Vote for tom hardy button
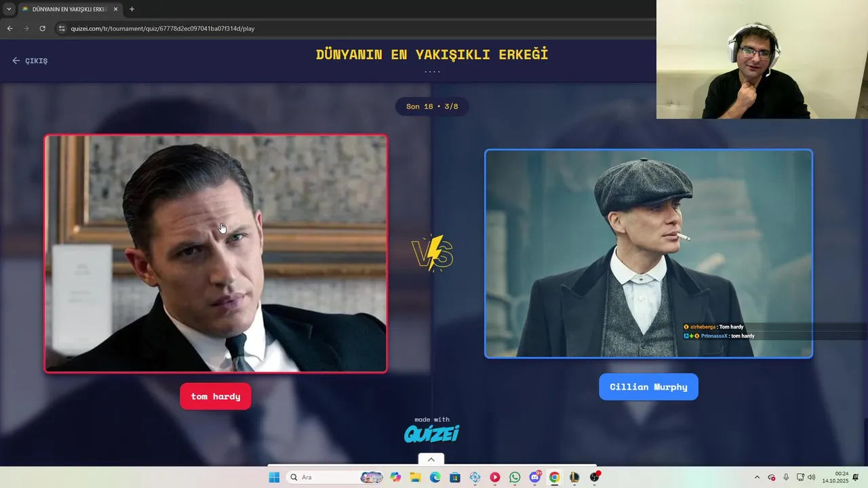This screenshot has width=868, height=488. (216, 396)
